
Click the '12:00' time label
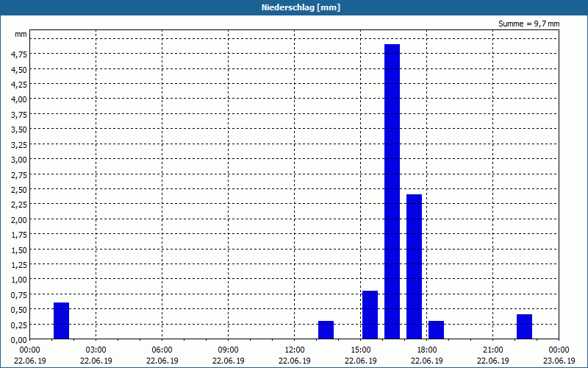(x=295, y=350)
